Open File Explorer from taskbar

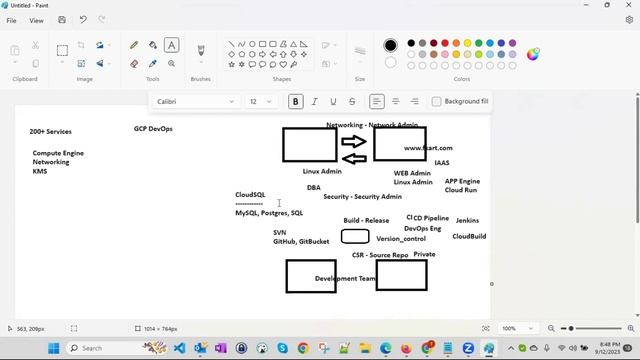tap(364, 348)
